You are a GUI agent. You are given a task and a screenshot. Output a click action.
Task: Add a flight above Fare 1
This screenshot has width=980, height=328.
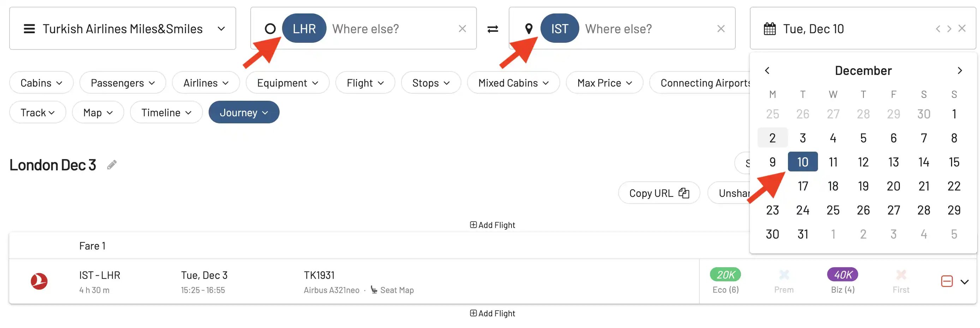[x=492, y=225]
